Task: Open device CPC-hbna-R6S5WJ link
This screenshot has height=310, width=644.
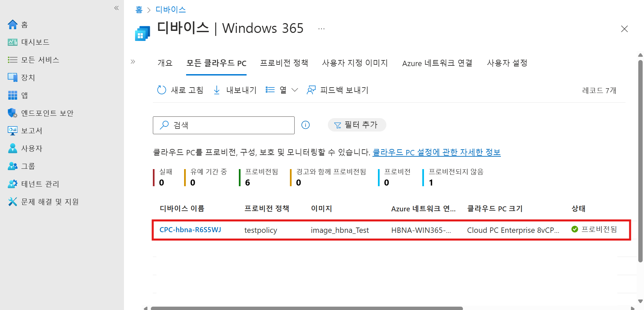Action: (190, 230)
